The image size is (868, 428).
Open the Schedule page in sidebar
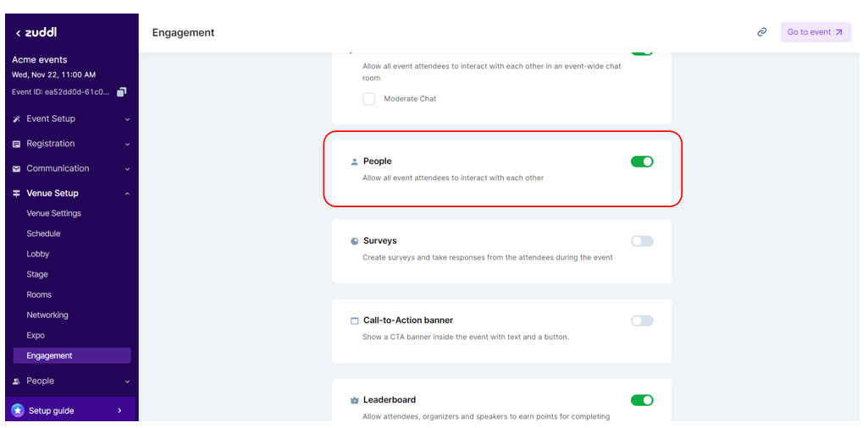pos(43,233)
